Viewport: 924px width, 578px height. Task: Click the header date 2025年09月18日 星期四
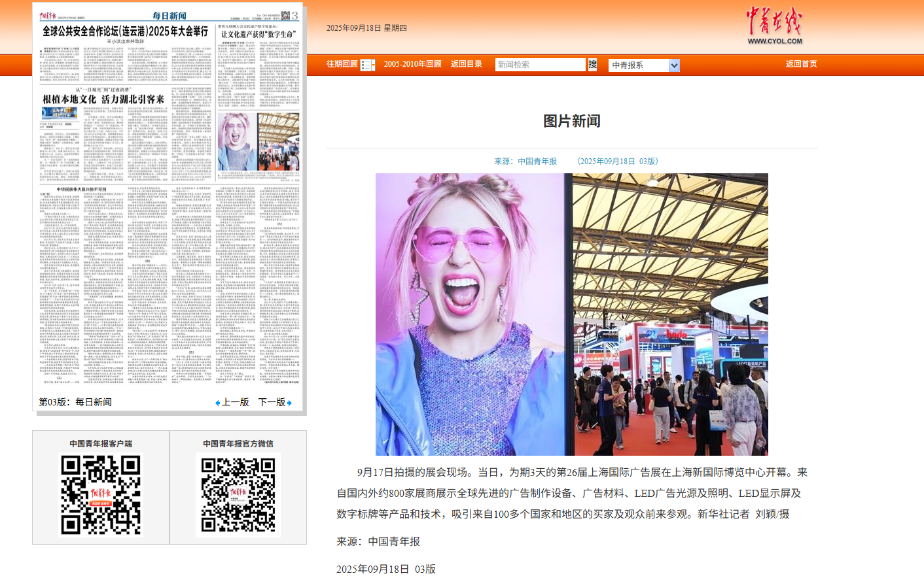[366, 28]
